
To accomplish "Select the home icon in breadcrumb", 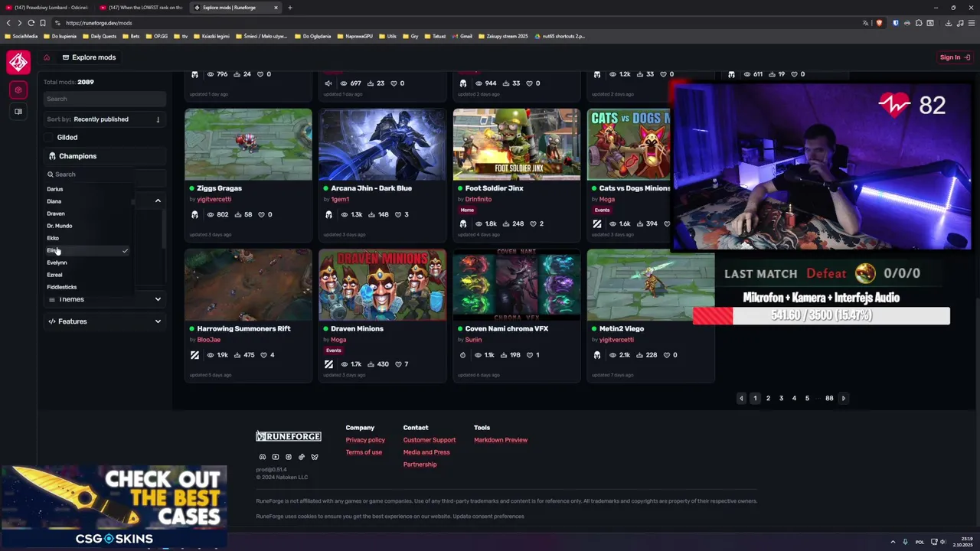I will [x=47, y=57].
